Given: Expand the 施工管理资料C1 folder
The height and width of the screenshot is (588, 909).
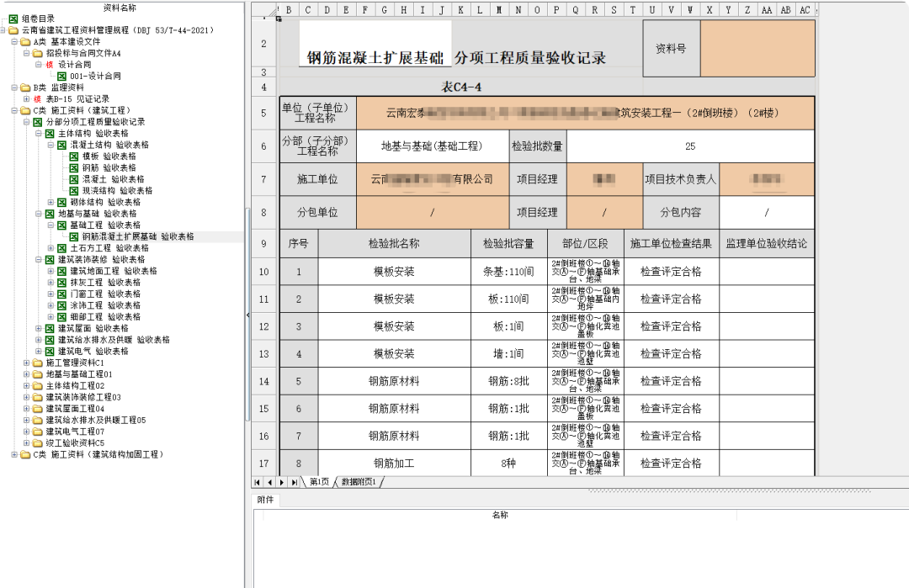Looking at the screenshot, I should [x=27, y=363].
